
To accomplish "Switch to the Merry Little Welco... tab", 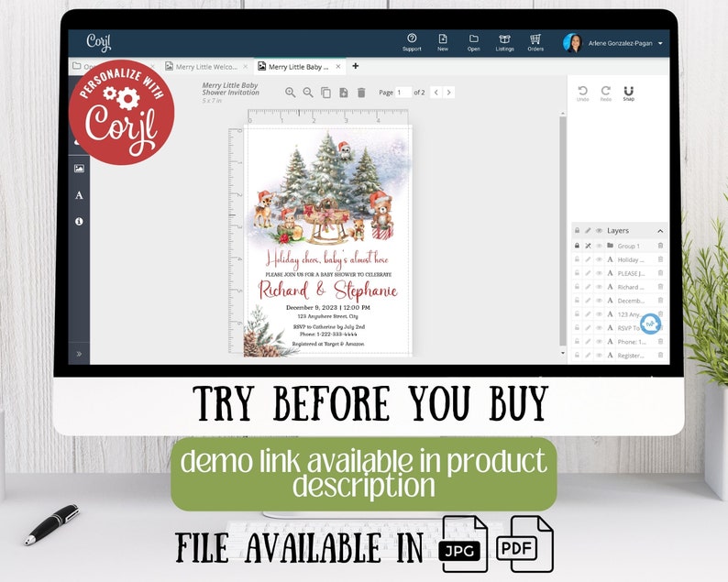I will [206, 67].
